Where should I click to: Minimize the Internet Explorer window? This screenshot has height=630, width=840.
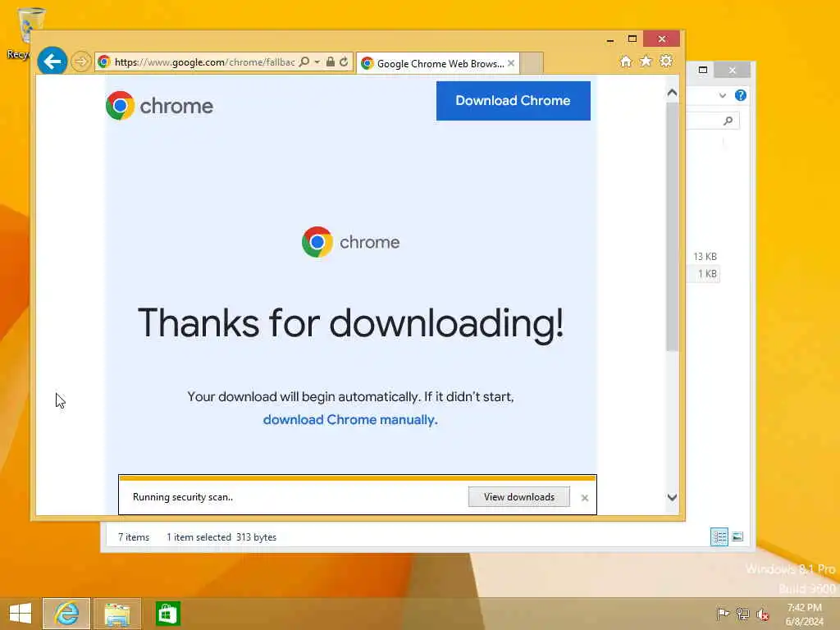pos(610,39)
